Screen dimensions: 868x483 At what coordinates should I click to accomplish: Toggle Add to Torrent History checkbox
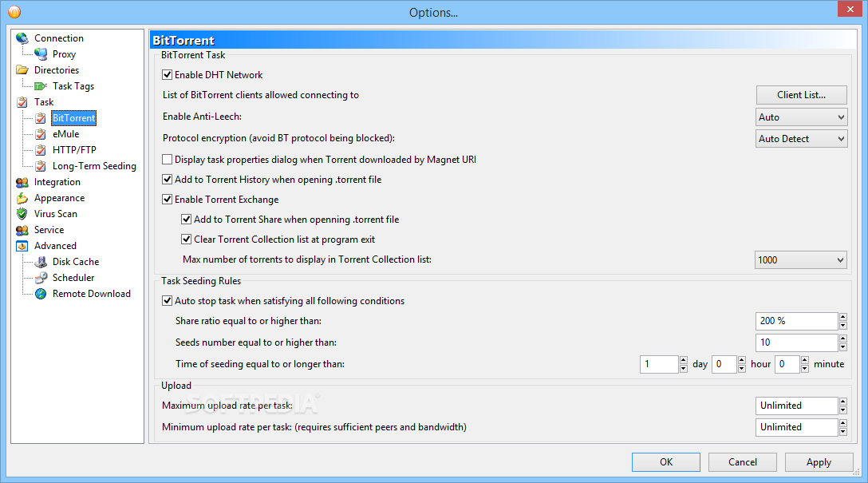tap(168, 180)
